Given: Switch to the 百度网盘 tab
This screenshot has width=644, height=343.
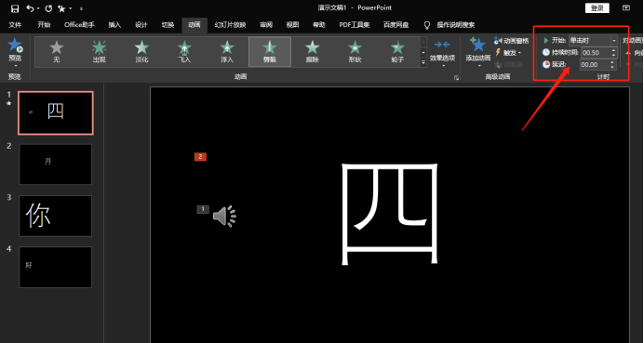Looking at the screenshot, I should (x=396, y=25).
